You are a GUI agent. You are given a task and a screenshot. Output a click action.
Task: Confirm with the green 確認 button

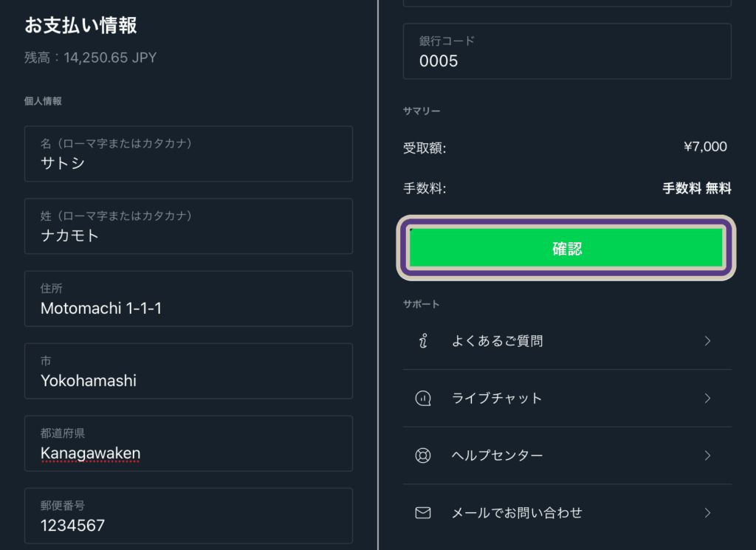point(566,248)
